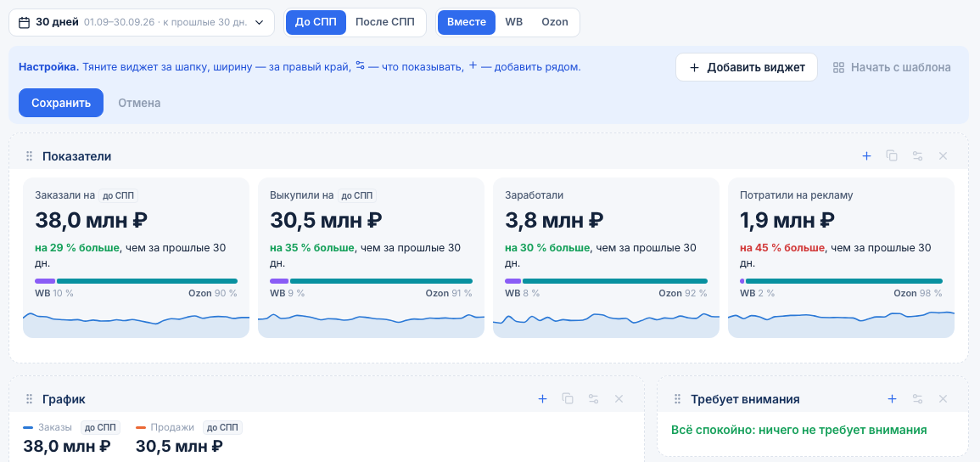
Task: Grab the График widget drag handle
Action: tap(29, 399)
